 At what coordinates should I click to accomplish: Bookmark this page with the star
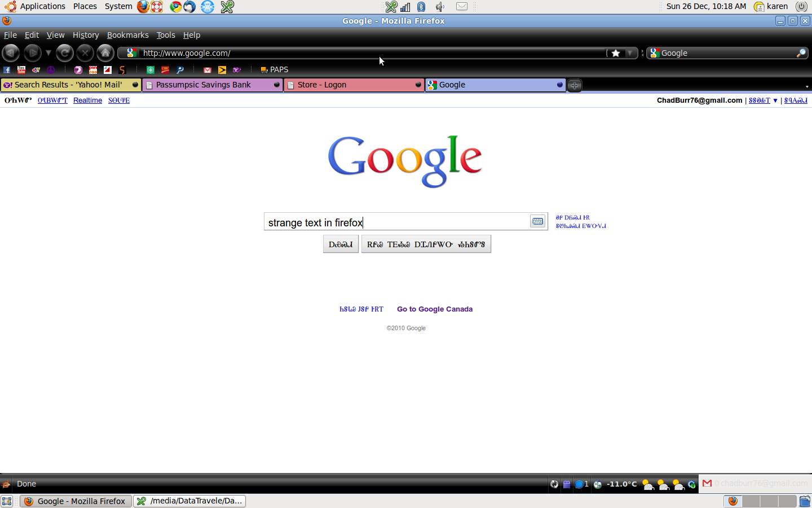point(616,53)
